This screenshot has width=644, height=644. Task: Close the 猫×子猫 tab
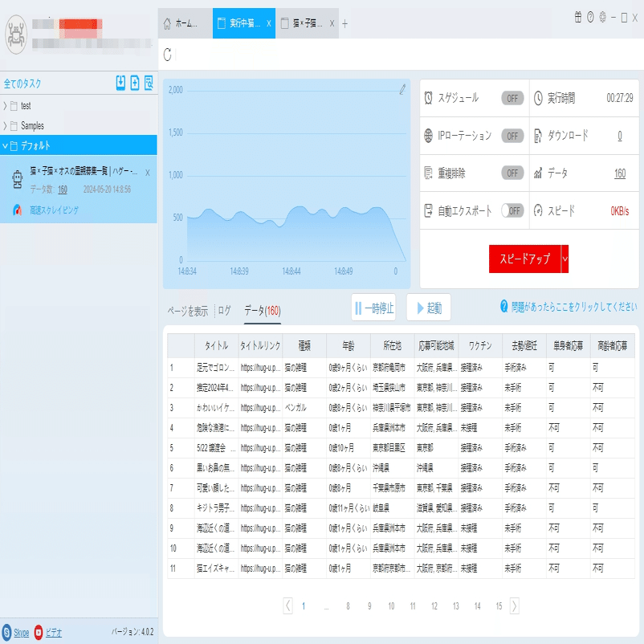[332, 23]
